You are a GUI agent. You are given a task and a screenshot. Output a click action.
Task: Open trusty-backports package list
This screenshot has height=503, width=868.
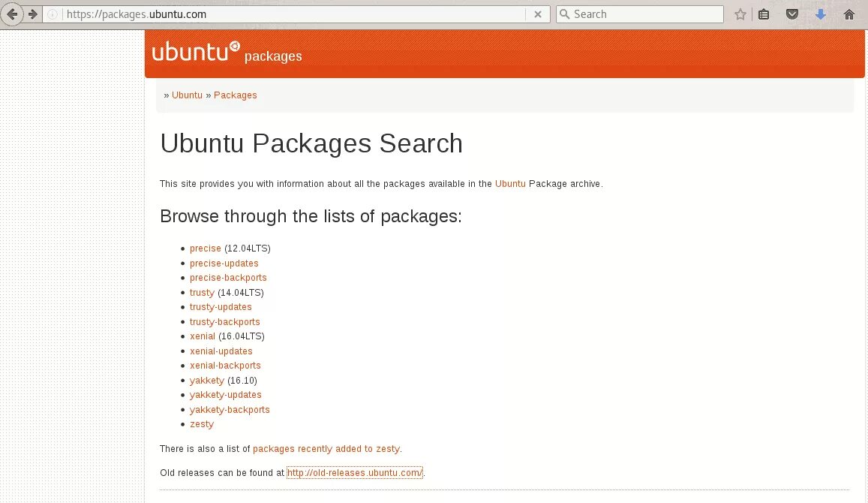point(225,322)
